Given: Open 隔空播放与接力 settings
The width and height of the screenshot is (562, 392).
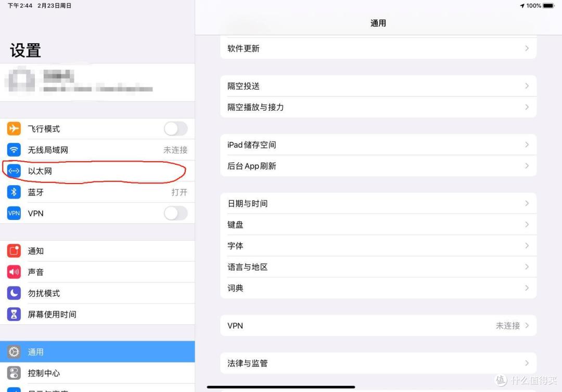Looking at the screenshot, I should [378, 107].
